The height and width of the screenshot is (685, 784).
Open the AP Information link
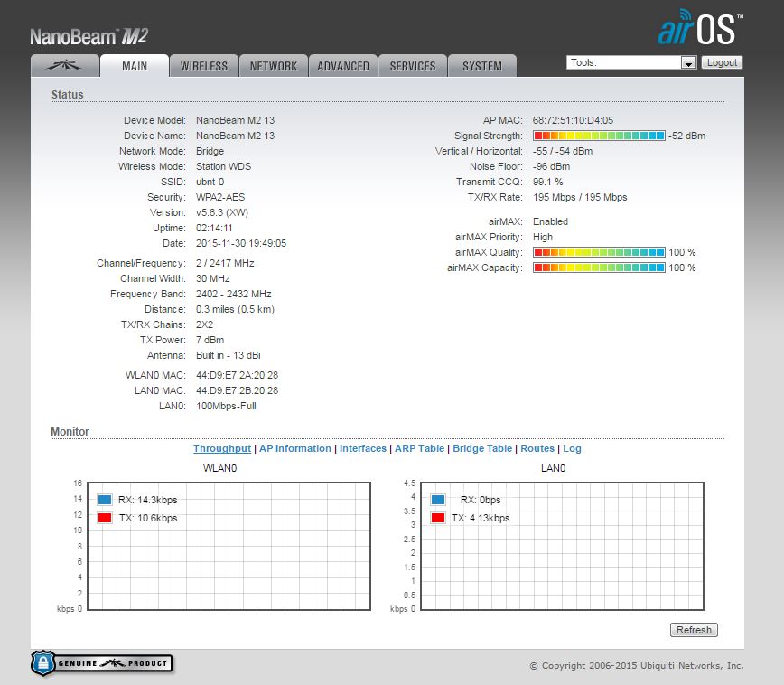tap(295, 448)
